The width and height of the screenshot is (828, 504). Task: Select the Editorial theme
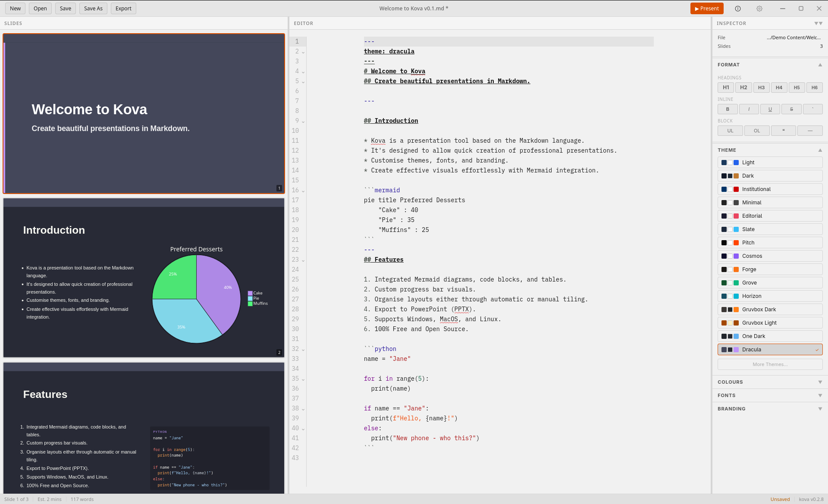(x=770, y=216)
